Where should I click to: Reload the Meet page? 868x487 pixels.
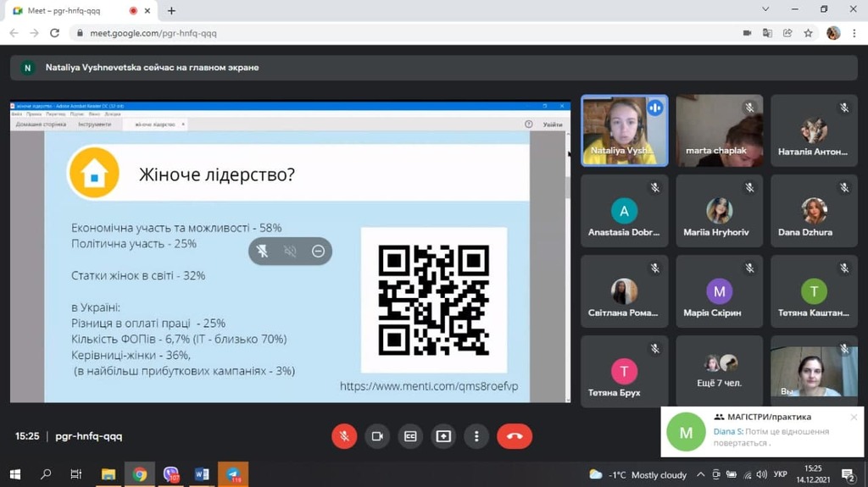coord(55,33)
